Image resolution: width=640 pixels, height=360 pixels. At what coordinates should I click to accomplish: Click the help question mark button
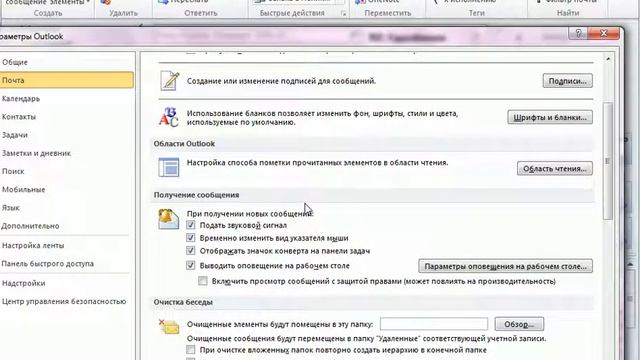pos(578,33)
